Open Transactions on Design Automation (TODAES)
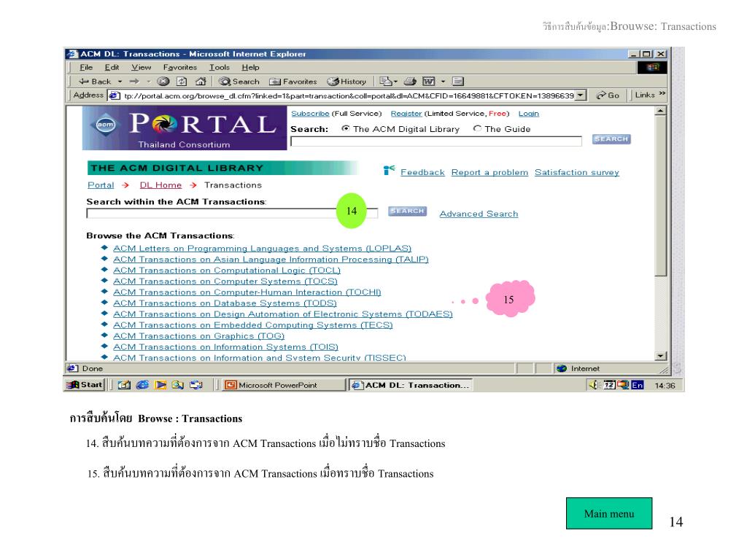The image size is (747, 560). point(283,314)
